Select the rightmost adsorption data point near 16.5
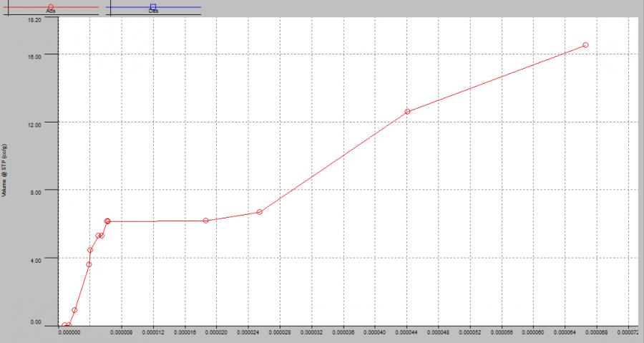644x343 pixels. pyautogui.click(x=585, y=45)
